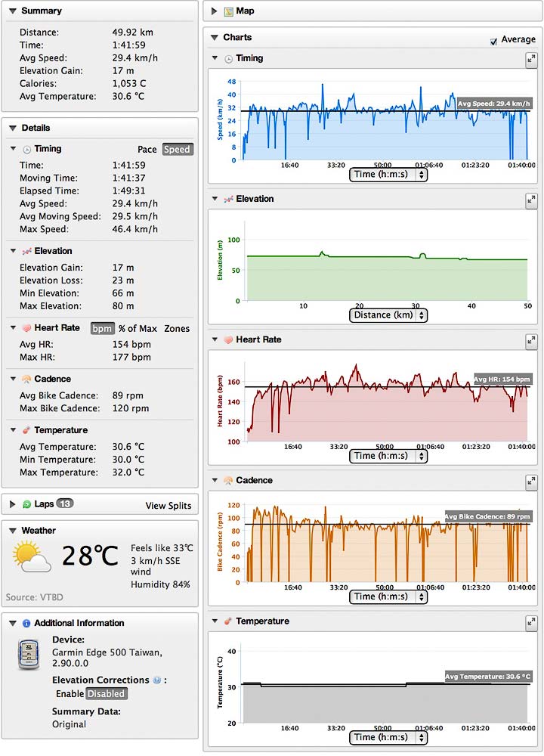Click the heart icon in Details panel
This screenshot has height=756, width=544.
click(27, 328)
